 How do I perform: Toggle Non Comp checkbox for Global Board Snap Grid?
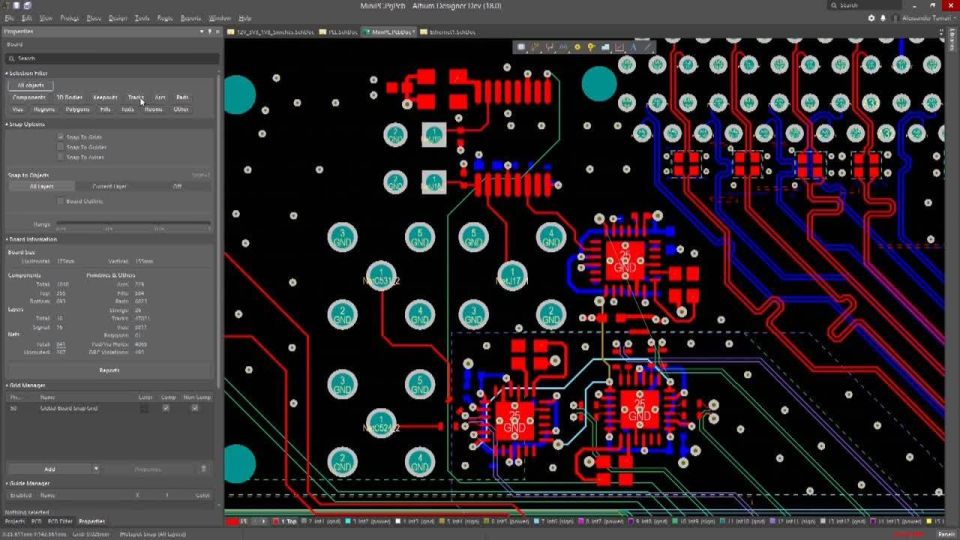pos(195,408)
